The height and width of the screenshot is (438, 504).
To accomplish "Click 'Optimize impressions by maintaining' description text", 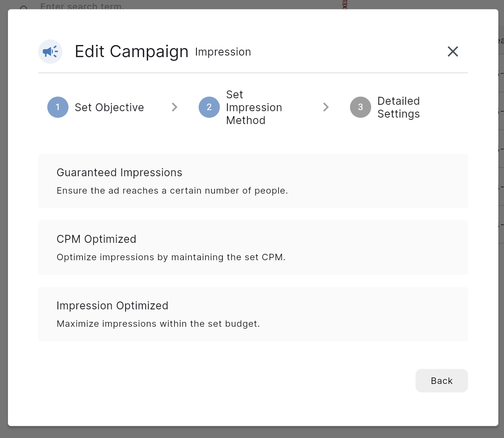I will [x=171, y=257].
